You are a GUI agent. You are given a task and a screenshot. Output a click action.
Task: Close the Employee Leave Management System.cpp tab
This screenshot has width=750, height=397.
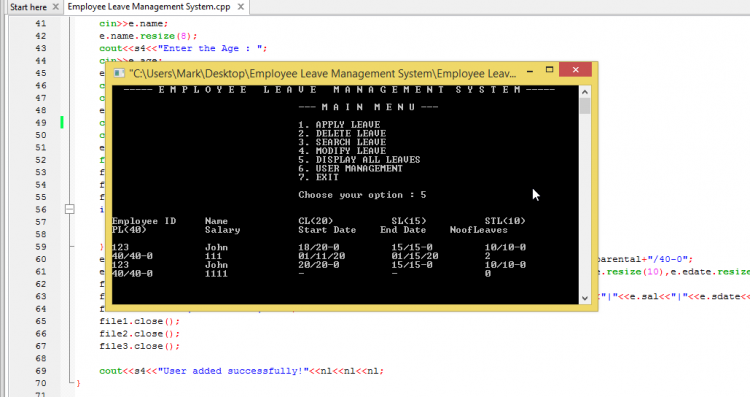tap(241, 7)
